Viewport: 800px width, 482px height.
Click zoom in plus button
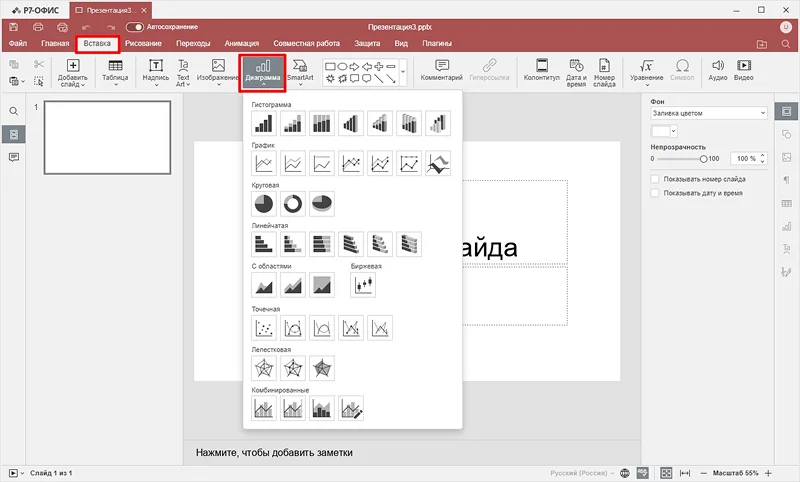768,473
